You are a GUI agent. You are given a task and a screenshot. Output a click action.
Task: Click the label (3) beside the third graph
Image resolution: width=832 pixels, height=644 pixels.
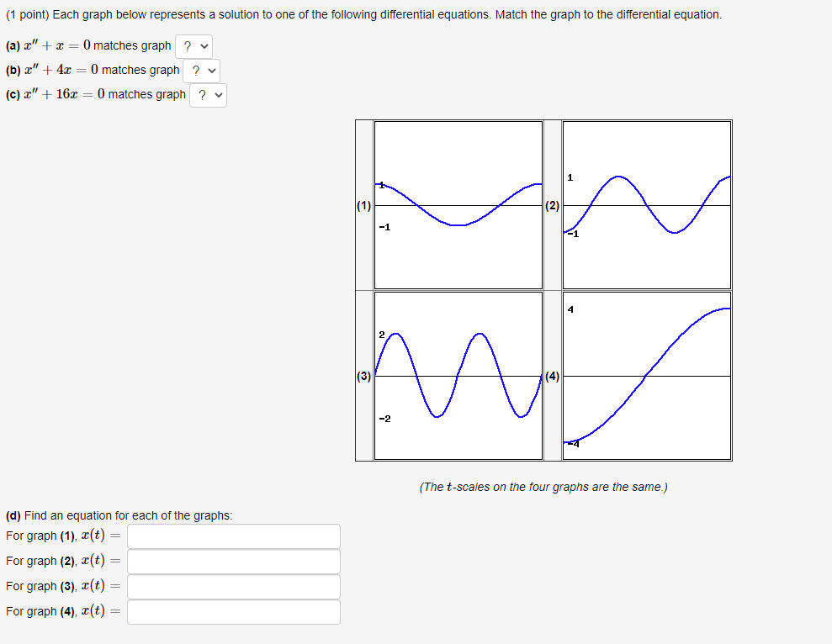click(363, 376)
